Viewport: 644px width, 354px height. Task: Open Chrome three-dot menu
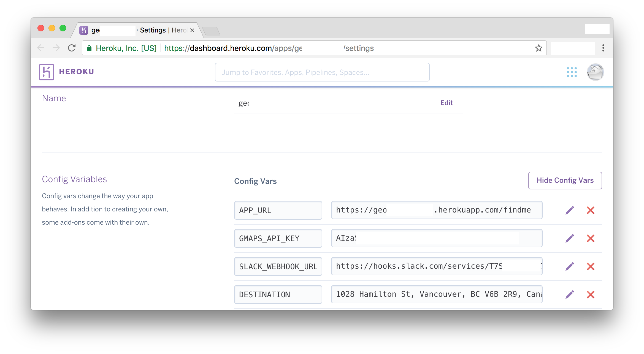coord(603,48)
